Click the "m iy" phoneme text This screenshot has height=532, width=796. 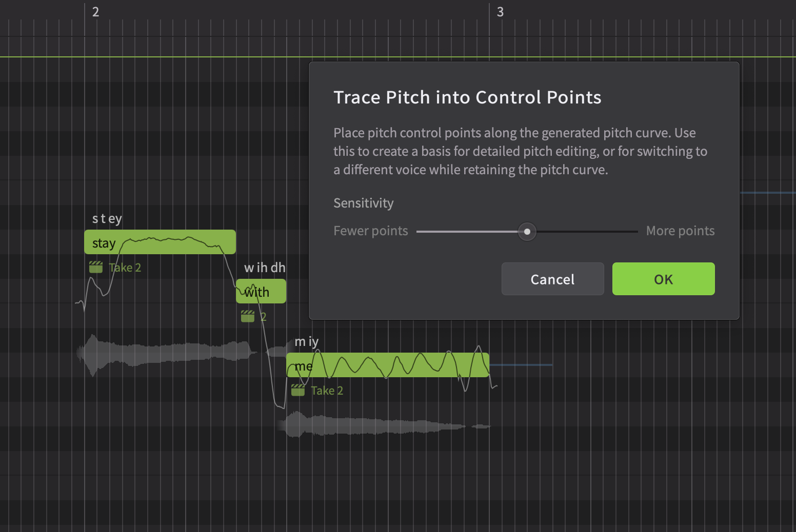click(x=307, y=341)
